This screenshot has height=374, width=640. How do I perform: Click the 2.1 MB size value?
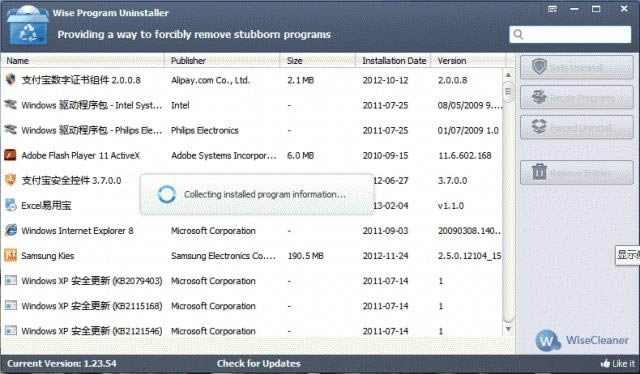point(300,80)
